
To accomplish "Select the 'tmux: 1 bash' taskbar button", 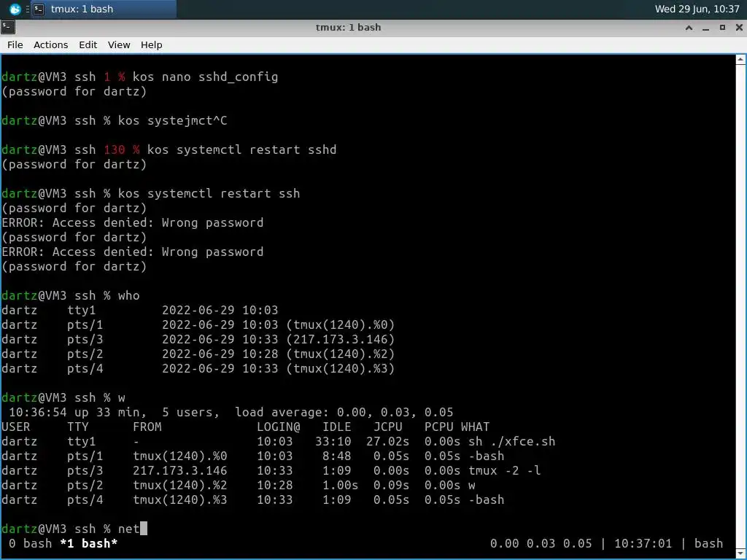I will pos(104,9).
